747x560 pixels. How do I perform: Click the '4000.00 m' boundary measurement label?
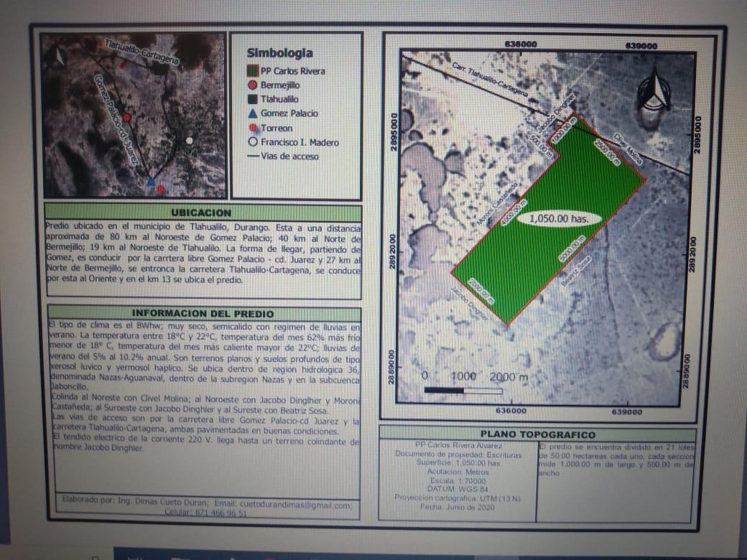pyautogui.click(x=514, y=213)
